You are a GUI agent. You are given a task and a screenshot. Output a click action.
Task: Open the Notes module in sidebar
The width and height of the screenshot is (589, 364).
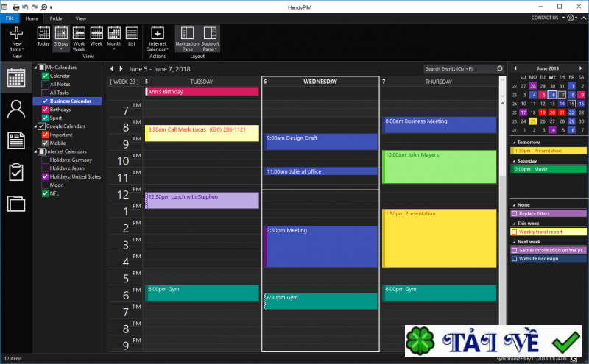pyautogui.click(x=16, y=140)
